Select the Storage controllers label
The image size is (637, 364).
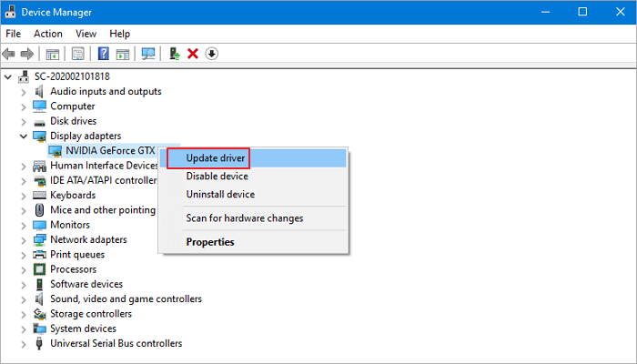(91, 314)
